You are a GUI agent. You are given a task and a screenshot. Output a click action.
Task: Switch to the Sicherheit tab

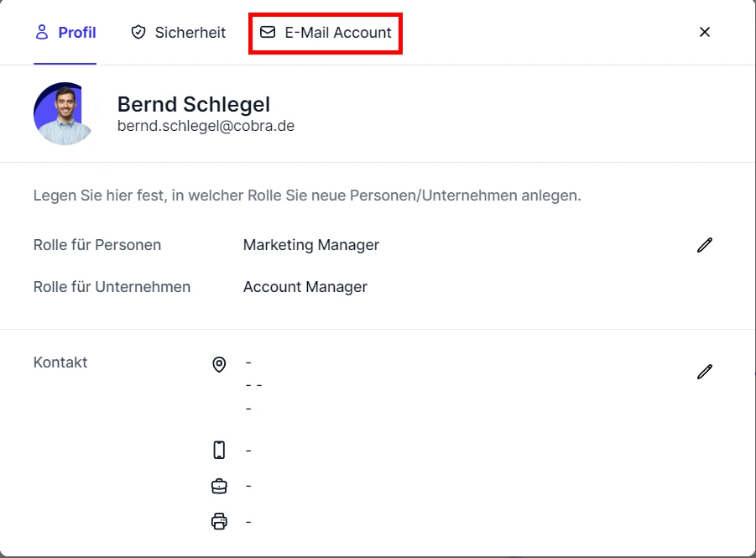click(x=190, y=32)
